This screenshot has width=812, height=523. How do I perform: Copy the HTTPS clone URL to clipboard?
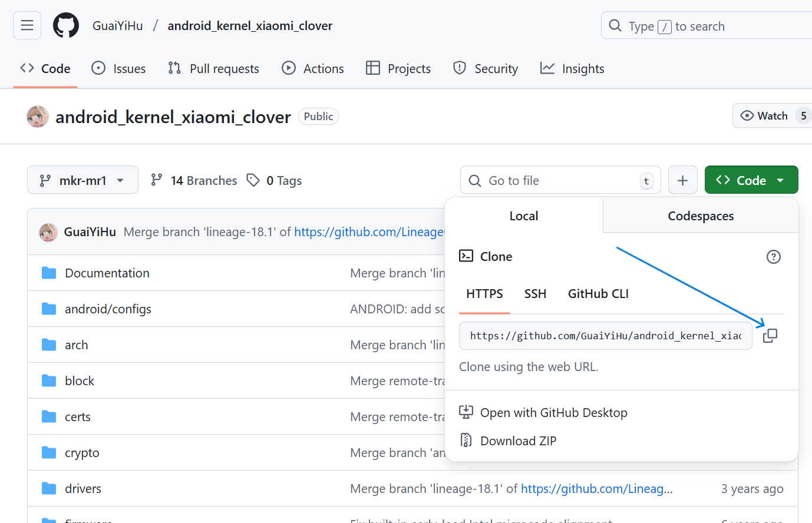pyautogui.click(x=770, y=336)
